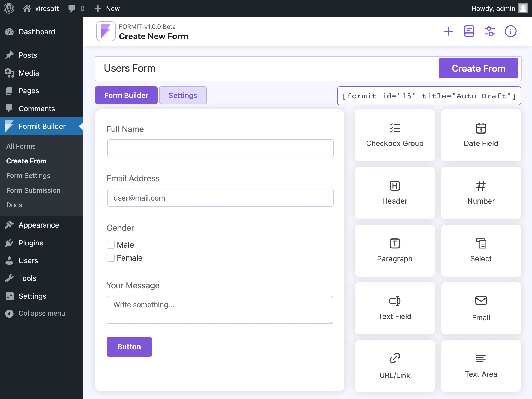Click the info circle icon
532x399 pixels.
[x=510, y=31]
